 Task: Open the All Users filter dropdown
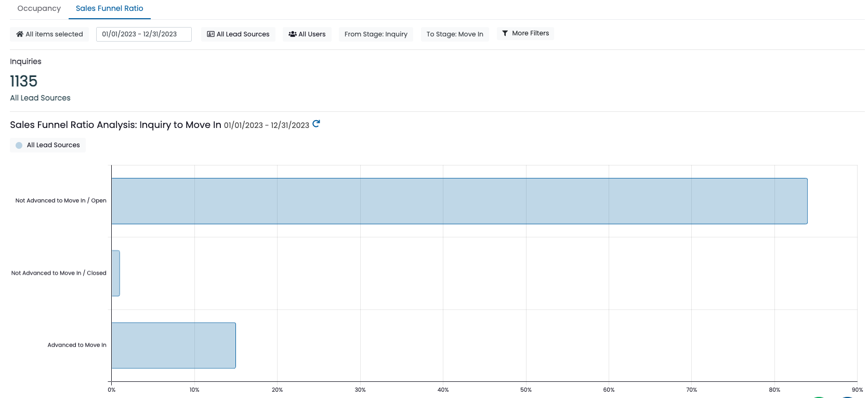[x=307, y=34]
